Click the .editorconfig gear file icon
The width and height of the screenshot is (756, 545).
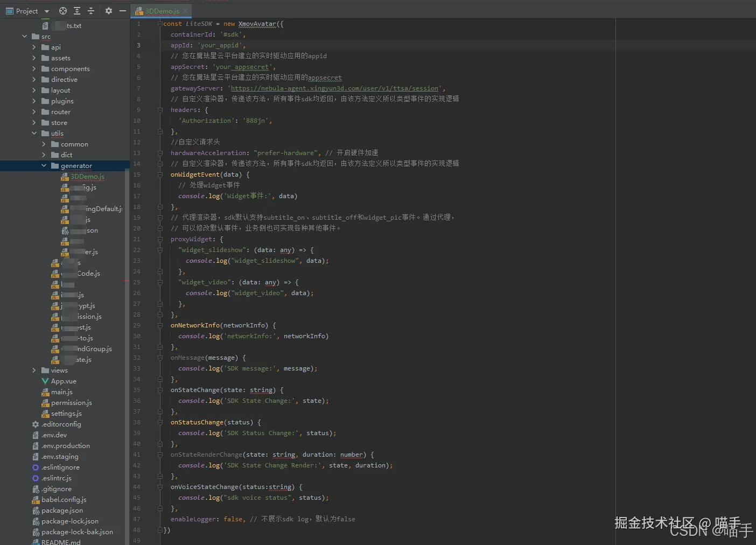[36, 424]
